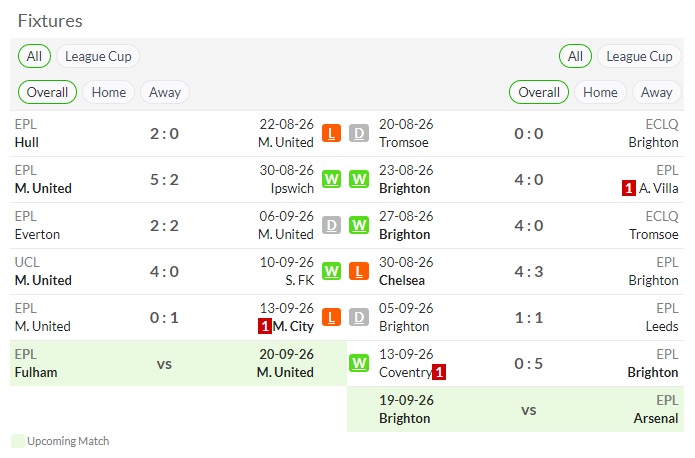Click the green W badge beside Ipswich
The width and height of the screenshot is (695, 458).
[331, 180]
